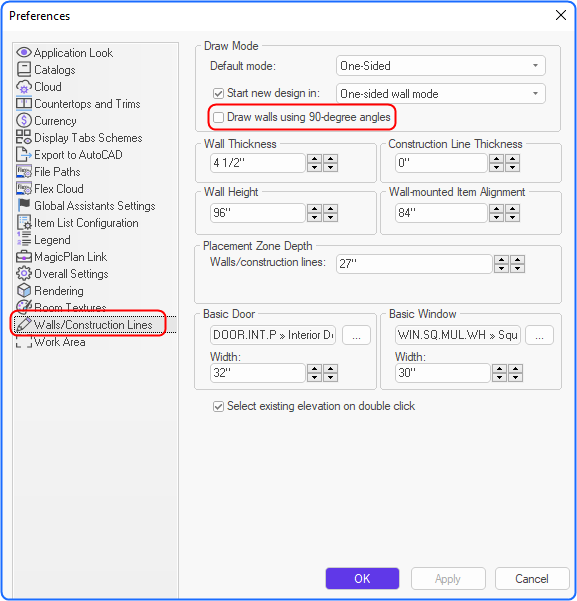
Task: Expand the Default mode One-Sided dropdown
Action: (441, 66)
